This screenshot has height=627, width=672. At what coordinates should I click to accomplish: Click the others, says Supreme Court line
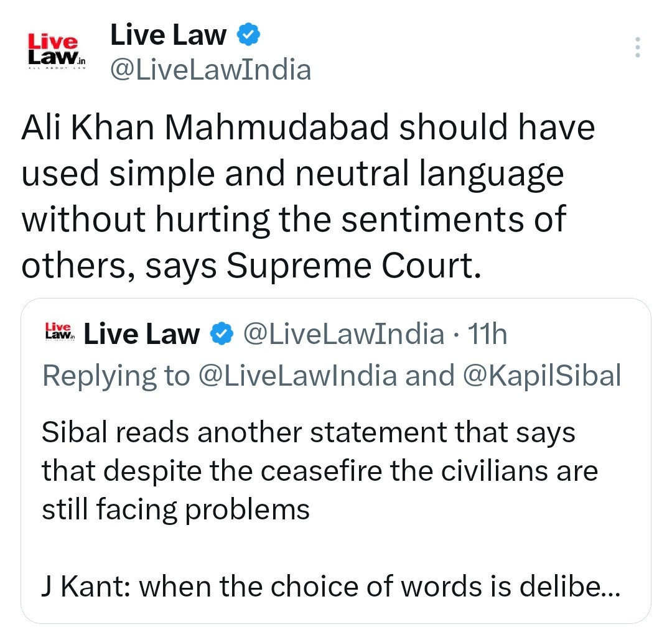pos(251,265)
